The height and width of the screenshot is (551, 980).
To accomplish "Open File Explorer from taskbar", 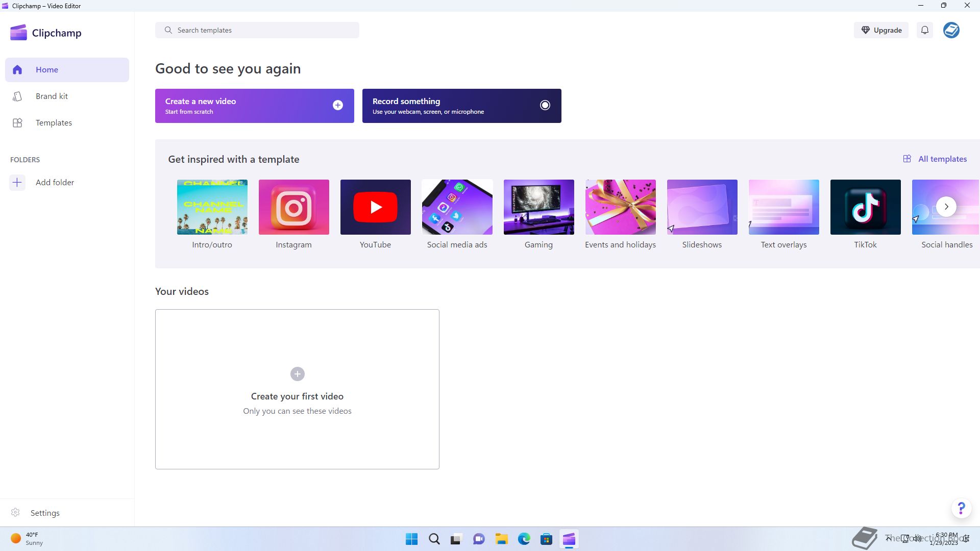I will click(502, 539).
